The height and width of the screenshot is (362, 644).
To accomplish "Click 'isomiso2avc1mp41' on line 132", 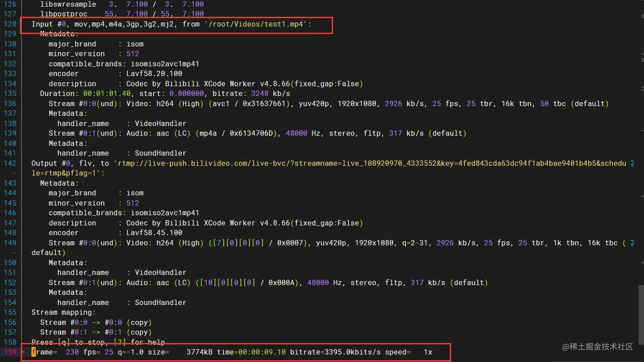I will tap(165, 64).
